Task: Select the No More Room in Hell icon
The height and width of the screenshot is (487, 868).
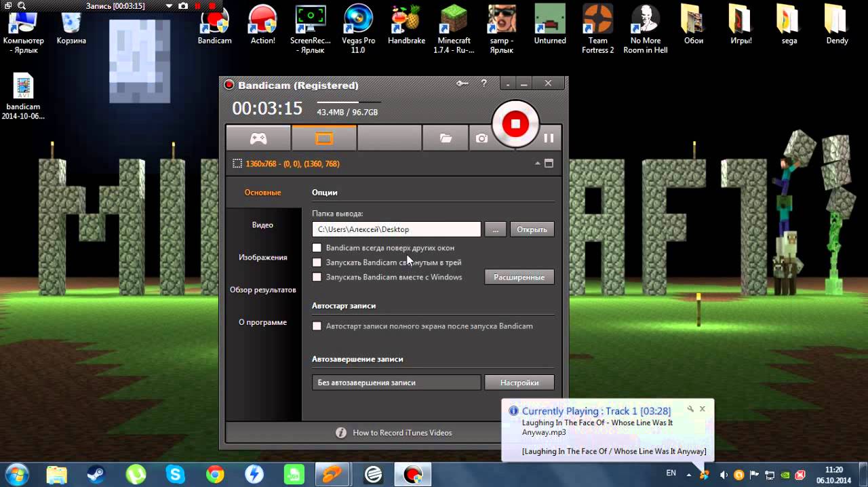Action: point(646,30)
